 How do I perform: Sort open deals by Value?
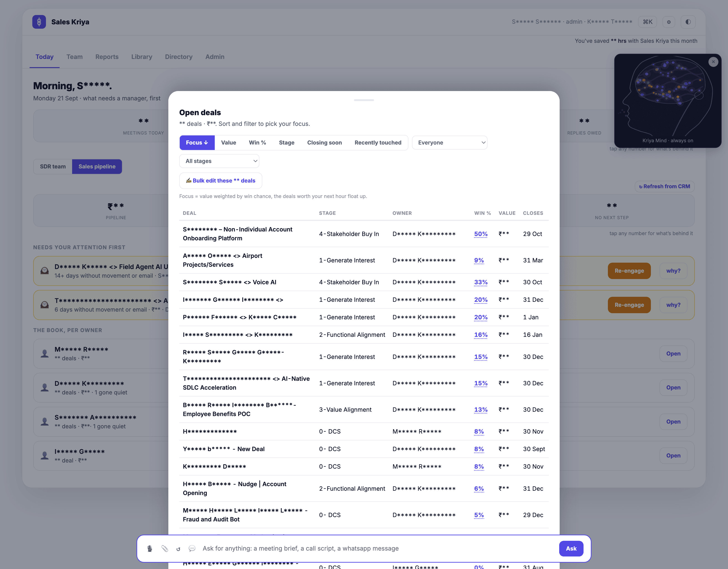pos(229,143)
